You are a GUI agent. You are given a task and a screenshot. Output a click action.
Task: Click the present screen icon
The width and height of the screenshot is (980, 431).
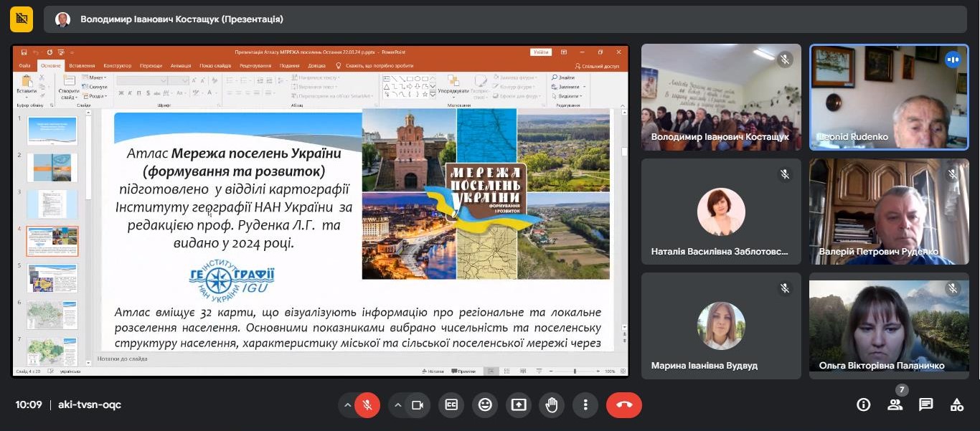(x=518, y=405)
